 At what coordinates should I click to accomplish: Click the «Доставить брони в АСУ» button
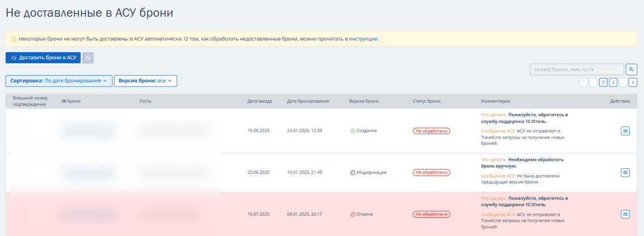point(43,58)
